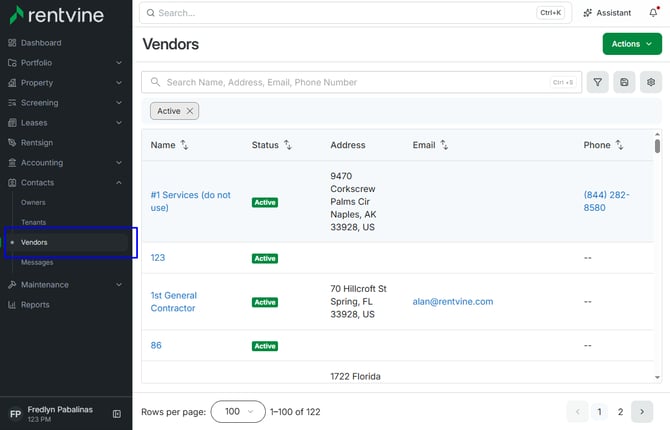
Task: Open notifications bell icon
Action: coord(653,13)
